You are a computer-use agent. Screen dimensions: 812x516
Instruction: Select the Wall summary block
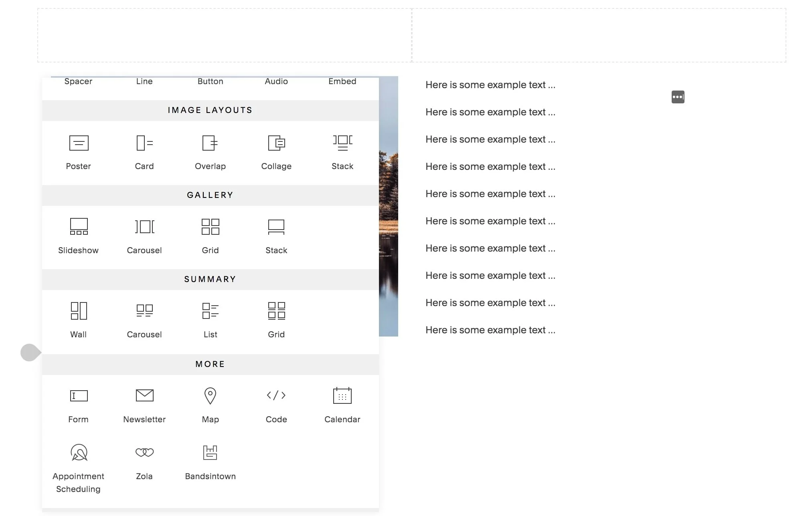[78, 320]
